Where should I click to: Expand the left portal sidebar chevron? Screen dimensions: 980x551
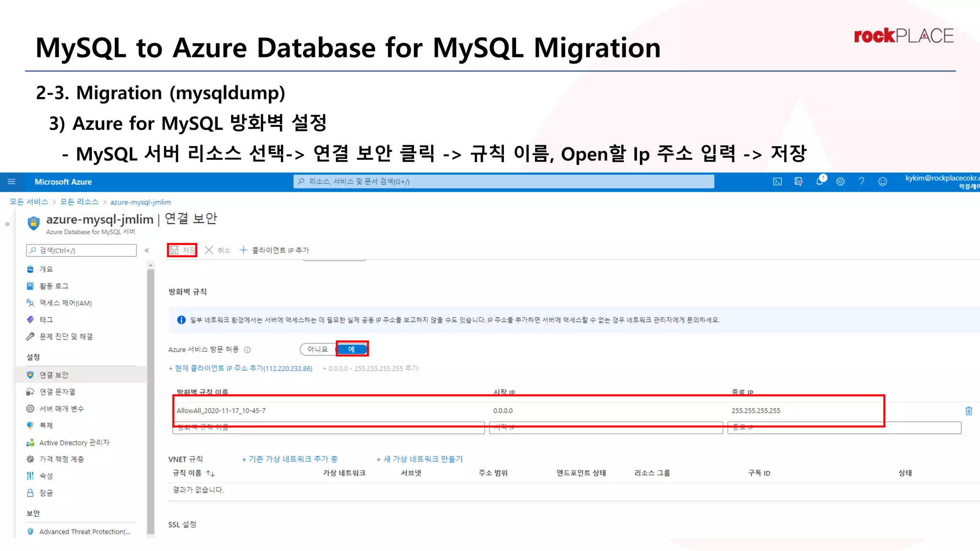7,224
